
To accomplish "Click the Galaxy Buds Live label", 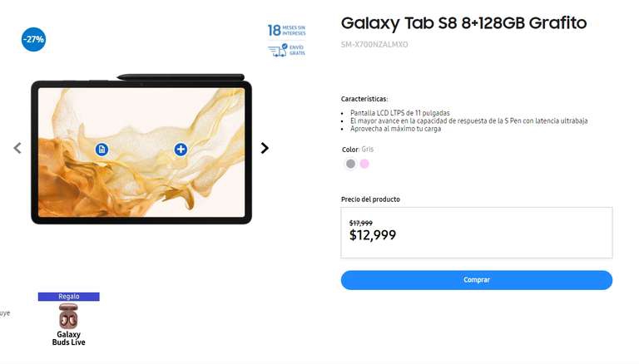I will [x=68, y=338].
